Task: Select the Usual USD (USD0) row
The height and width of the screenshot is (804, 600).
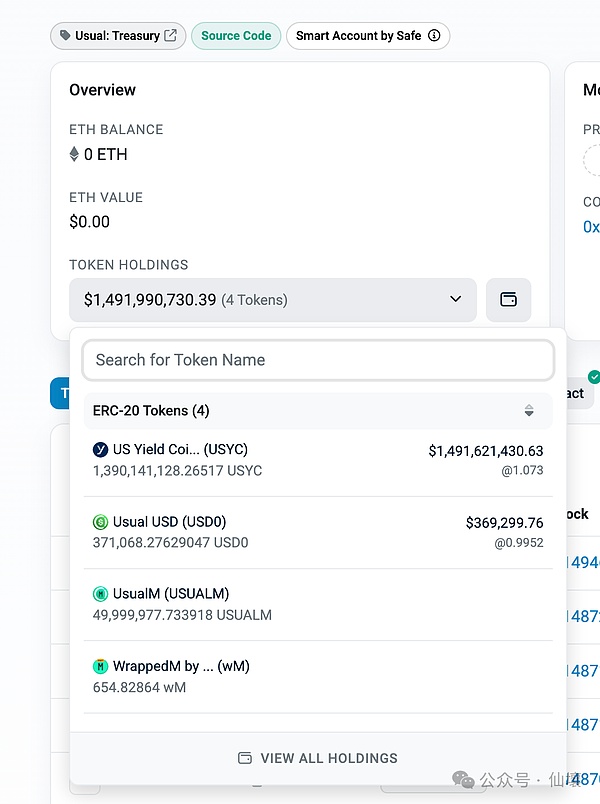Action: click(x=318, y=532)
